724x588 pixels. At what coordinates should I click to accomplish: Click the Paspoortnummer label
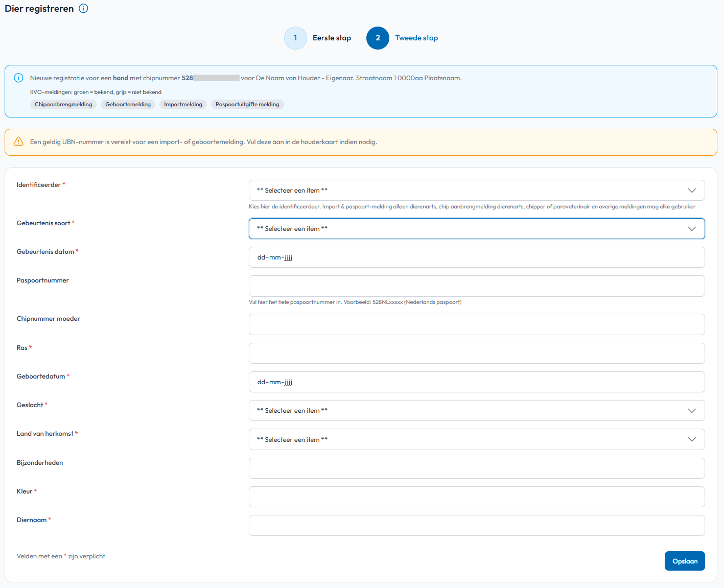[x=42, y=280]
